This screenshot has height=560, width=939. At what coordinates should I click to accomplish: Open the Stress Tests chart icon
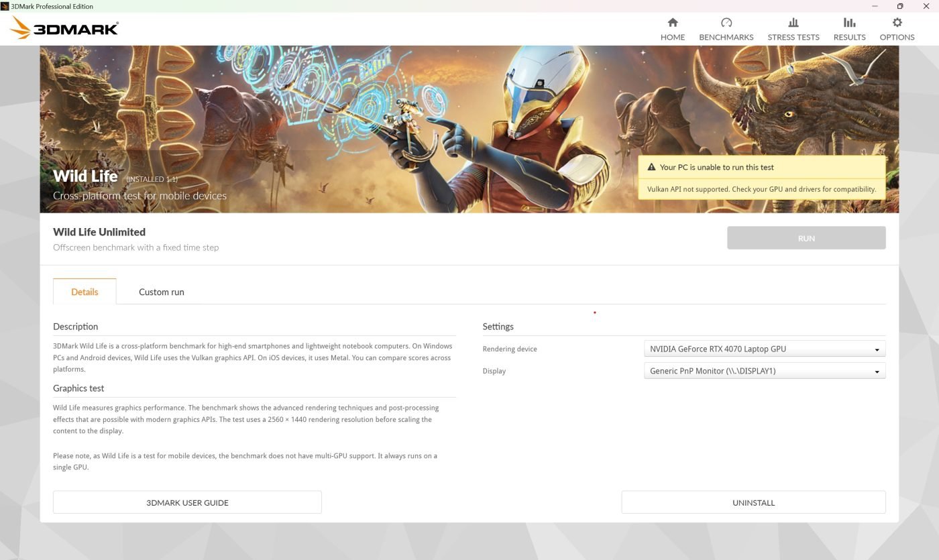tap(793, 23)
